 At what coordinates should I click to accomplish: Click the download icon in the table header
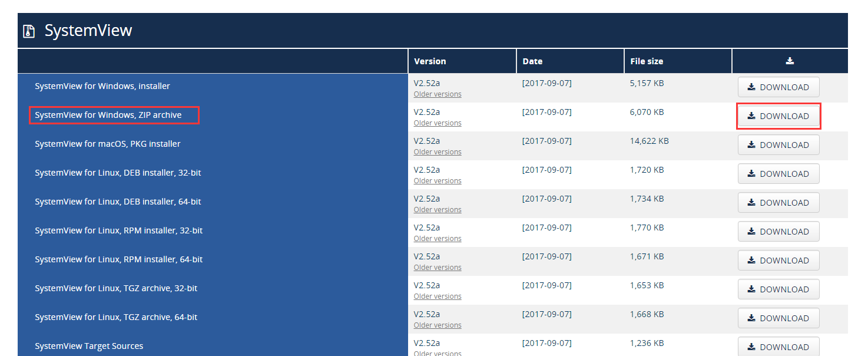[790, 61]
